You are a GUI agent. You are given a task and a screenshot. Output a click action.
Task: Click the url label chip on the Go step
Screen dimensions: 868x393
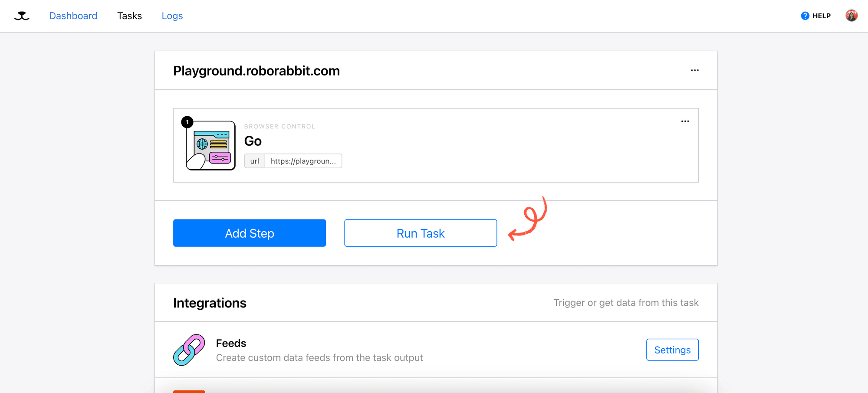pyautogui.click(x=254, y=161)
